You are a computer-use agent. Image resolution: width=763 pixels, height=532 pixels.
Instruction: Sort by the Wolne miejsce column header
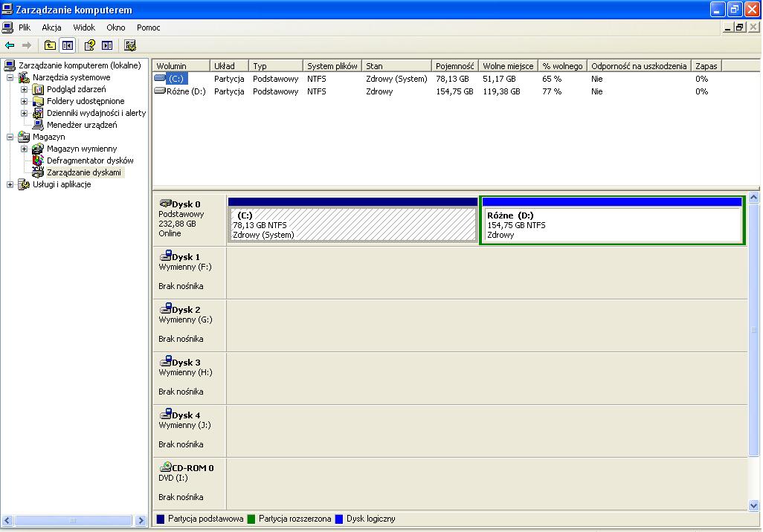508,65
